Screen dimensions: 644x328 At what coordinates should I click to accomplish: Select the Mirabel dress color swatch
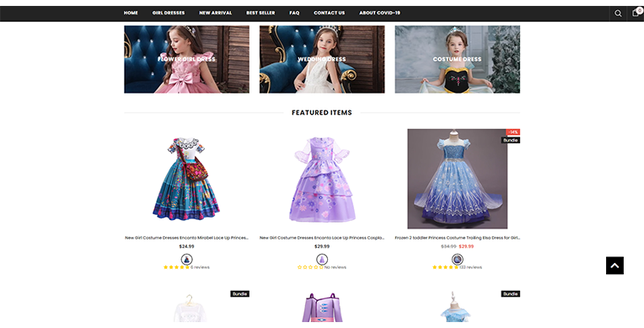click(x=186, y=260)
